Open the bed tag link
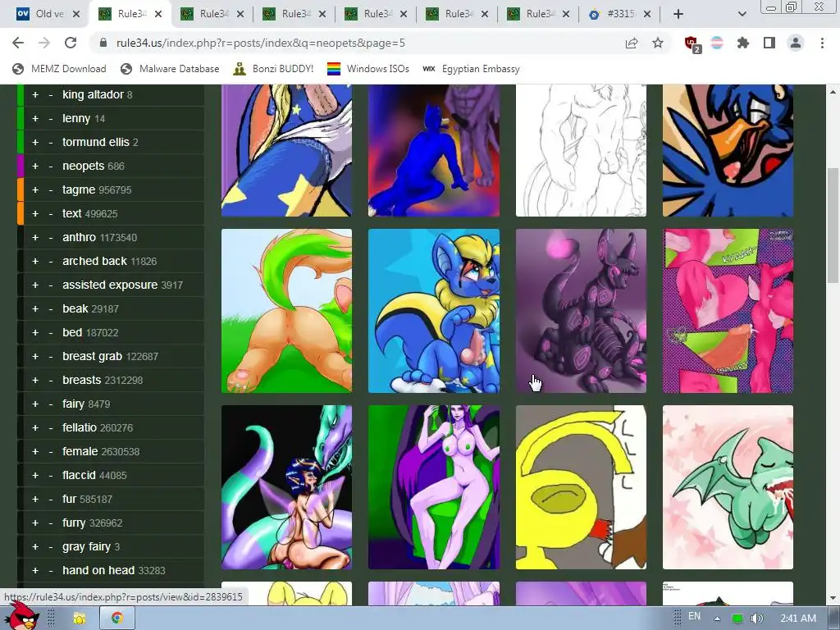Image resolution: width=840 pixels, height=630 pixels. (x=72, y=333)
